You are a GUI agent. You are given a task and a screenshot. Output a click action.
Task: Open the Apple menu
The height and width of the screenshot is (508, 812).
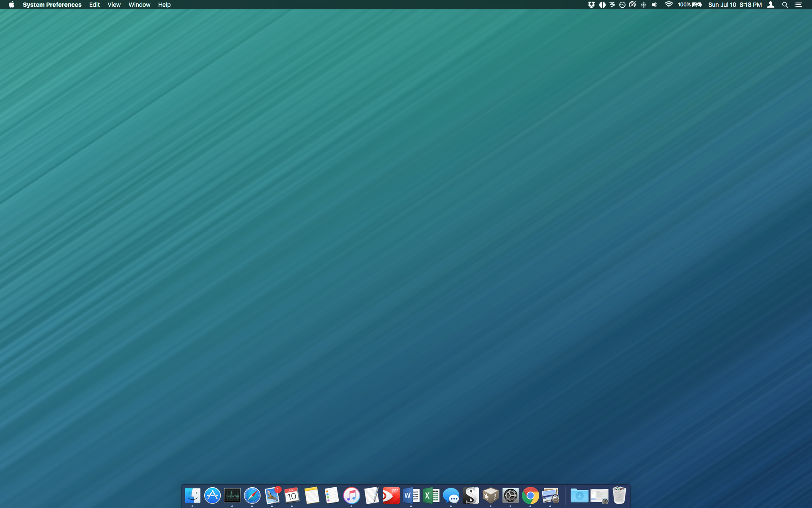tap(11, 5)
